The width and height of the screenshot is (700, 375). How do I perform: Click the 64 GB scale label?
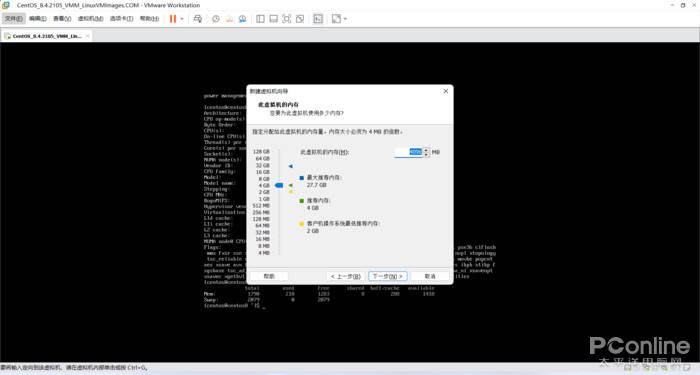(x=262, y=158)
